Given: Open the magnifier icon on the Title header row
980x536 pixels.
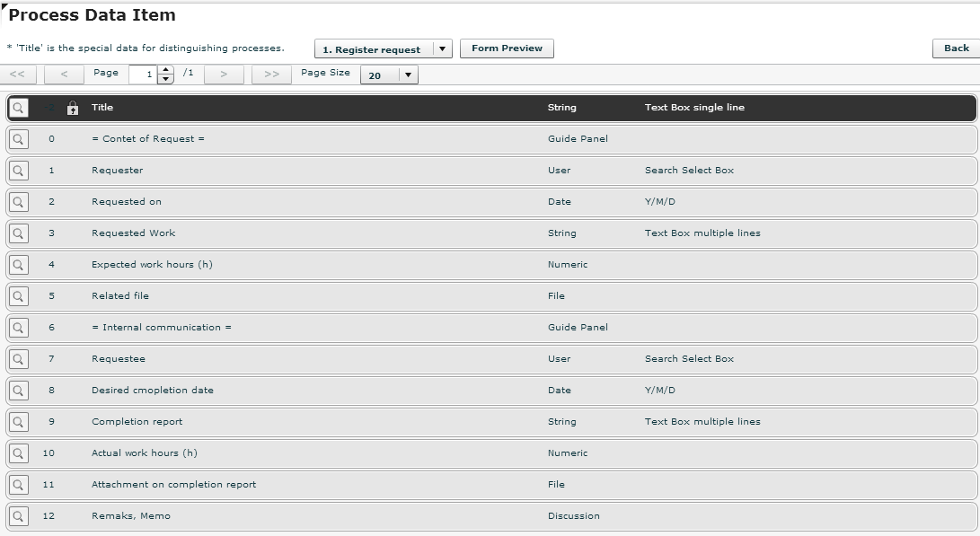Looking at the screenshot, I should click(x=18, y=107).
